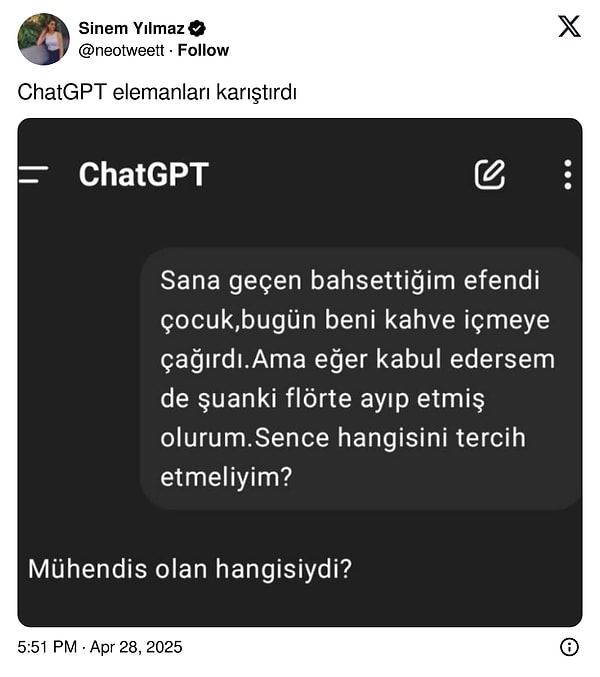Start a new chat with the compose icon
The width and height of the screenshot is (600, 677).
coord(489,174)
